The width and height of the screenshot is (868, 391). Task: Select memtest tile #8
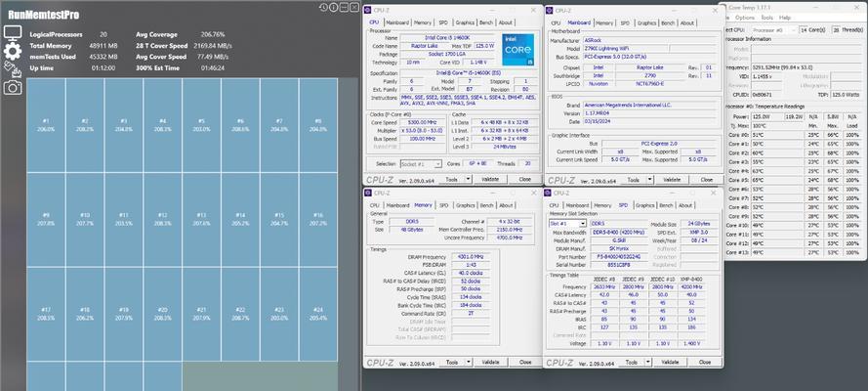point(317,125)
